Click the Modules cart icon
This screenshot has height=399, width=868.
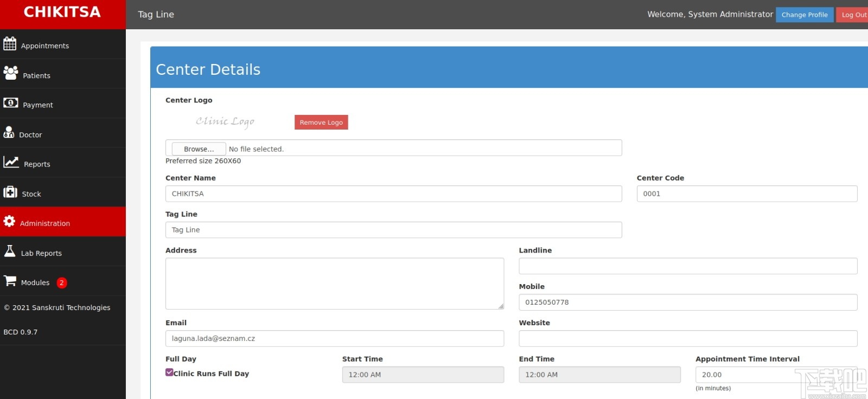click(x=10, y=280)
